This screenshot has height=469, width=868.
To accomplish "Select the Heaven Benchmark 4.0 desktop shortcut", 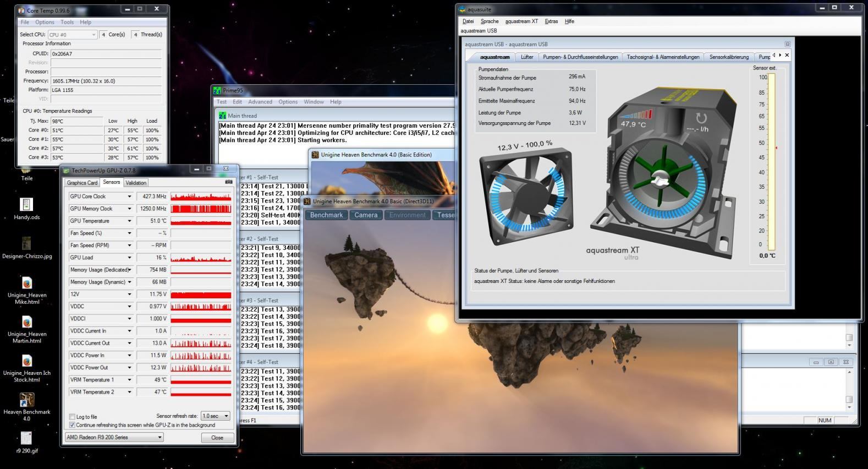I will [26, 407].
